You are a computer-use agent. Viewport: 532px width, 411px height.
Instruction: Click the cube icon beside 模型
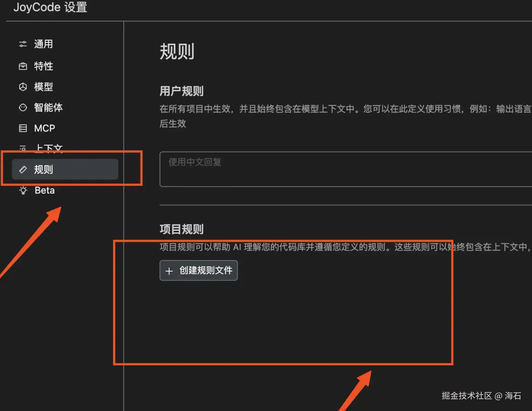pos(23,87)
